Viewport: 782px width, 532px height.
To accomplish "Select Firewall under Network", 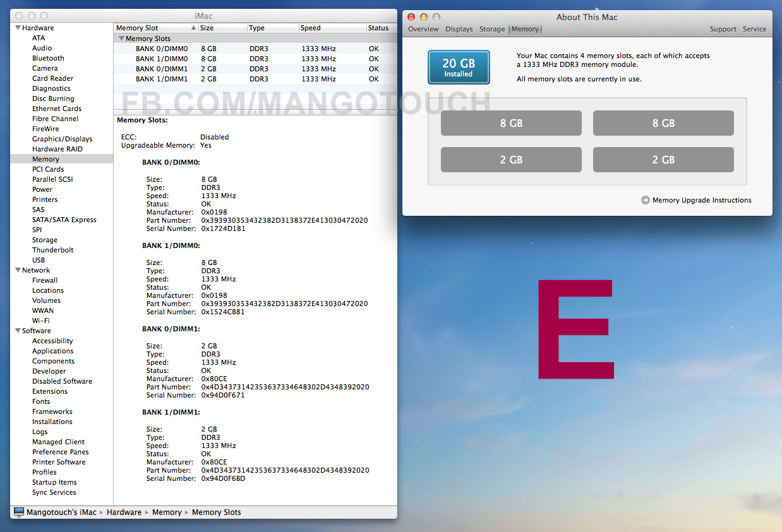I will tap(45, 280).
